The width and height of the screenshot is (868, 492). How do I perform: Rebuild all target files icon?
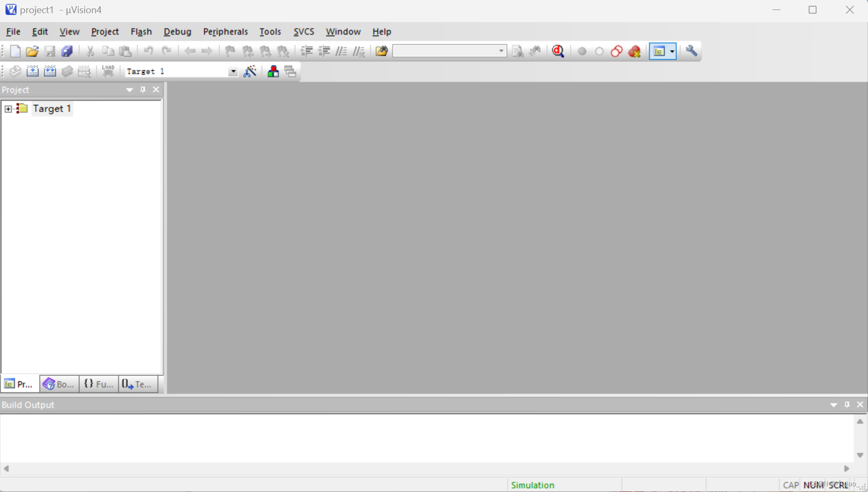[50, 71]
